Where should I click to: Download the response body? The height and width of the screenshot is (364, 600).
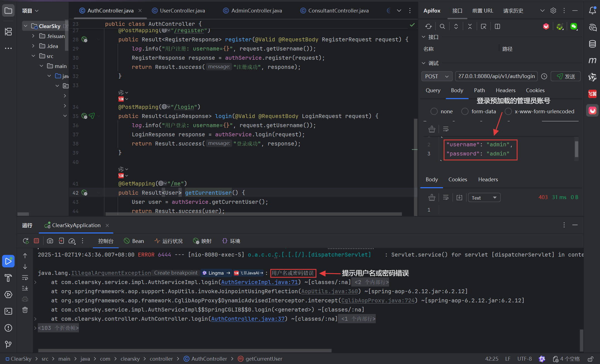459,197
